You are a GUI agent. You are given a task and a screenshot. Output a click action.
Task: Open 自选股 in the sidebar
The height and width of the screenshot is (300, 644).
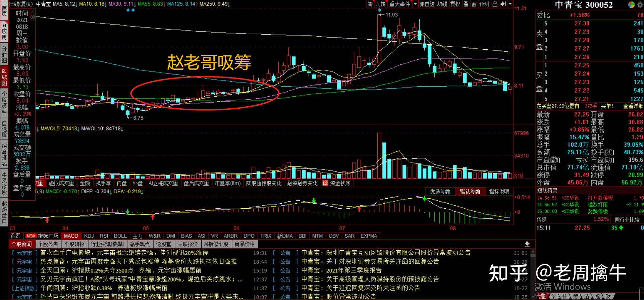click(x=4, y=129)
